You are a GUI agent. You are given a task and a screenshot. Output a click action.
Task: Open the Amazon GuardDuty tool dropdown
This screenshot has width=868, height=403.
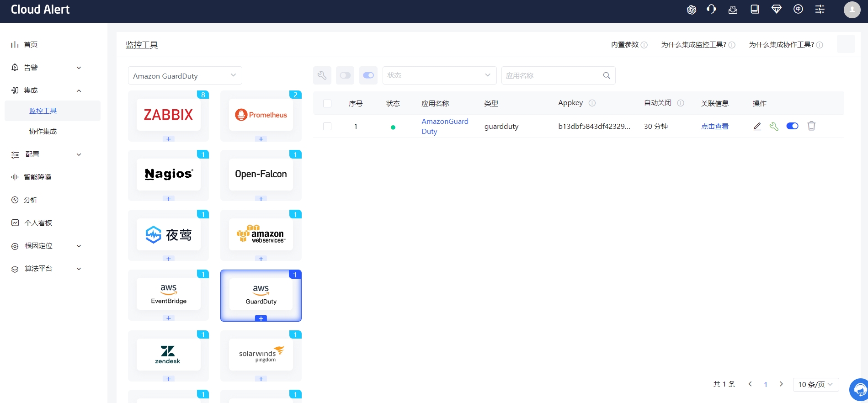tap(185, 75)
